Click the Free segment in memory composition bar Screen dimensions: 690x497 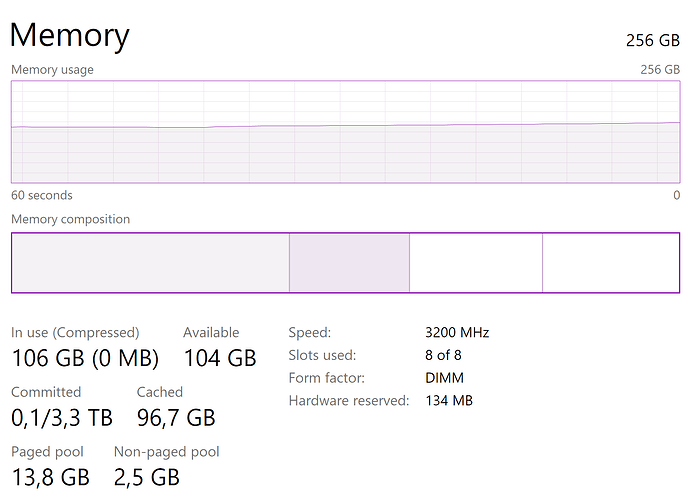[x=611, y=263]
